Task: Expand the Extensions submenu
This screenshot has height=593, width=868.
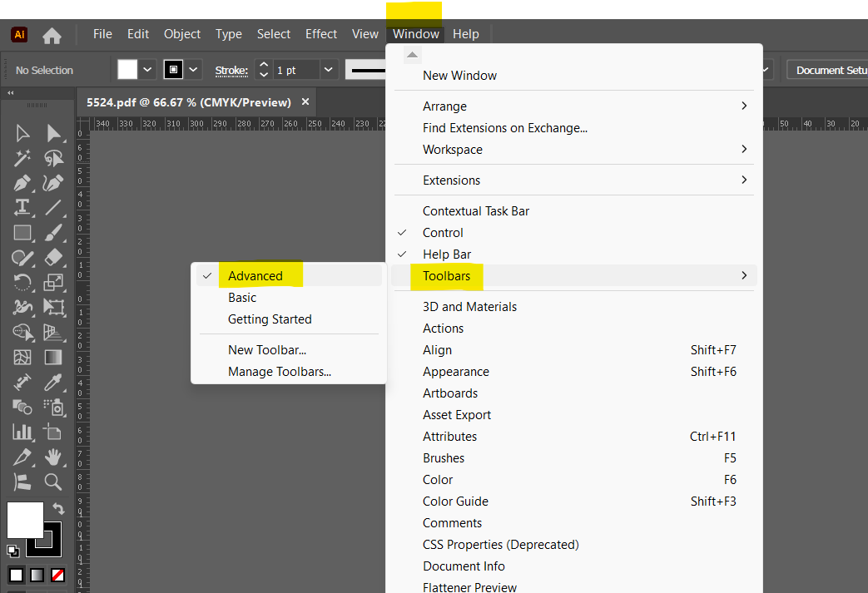Action: click(x=574, y=180)
